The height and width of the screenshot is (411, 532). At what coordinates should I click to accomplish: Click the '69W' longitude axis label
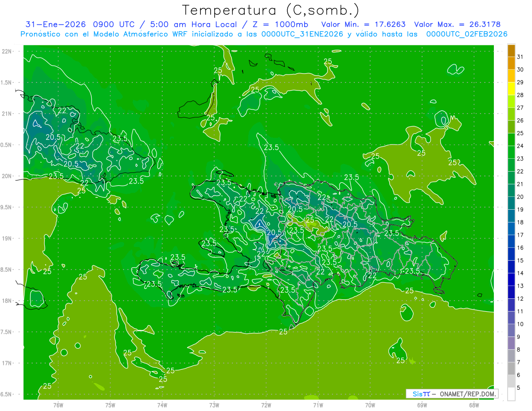pyautogui.click(x=422, y=405)
